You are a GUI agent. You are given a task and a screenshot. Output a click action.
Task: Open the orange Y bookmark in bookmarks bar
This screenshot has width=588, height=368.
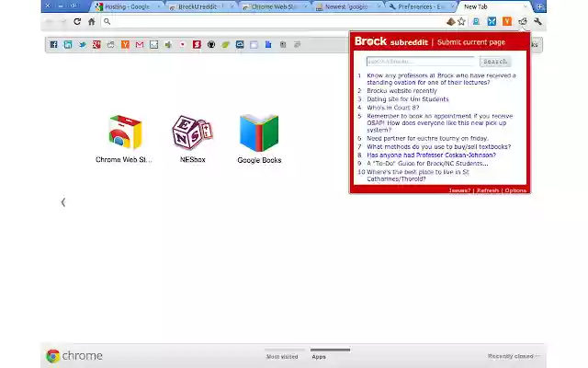pyautogui.click(x=125, y=45)
